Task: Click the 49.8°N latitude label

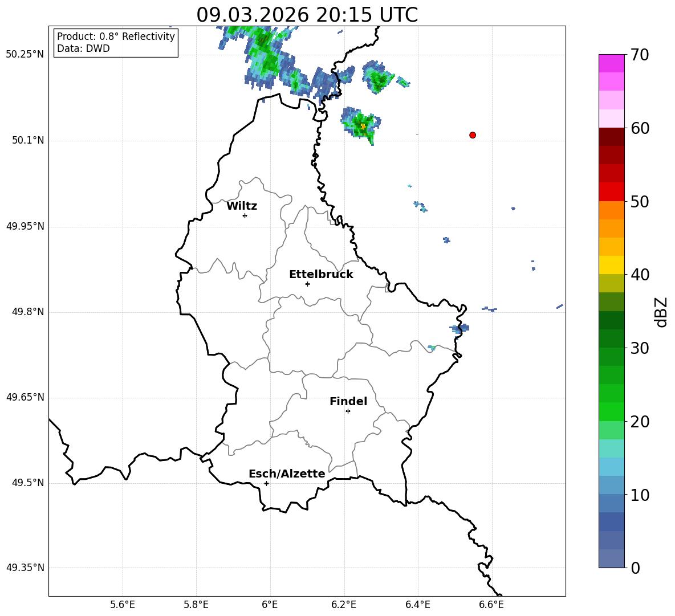Action: [28, 312]
